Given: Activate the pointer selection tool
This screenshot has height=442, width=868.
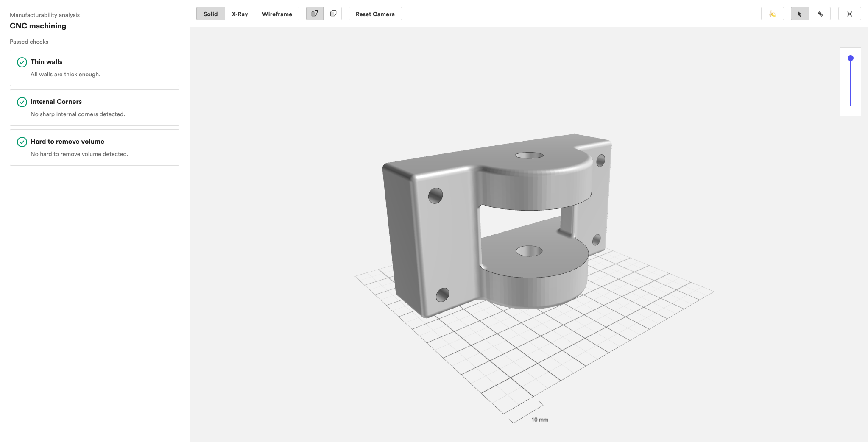Looking at the screenshot, I should pyautogui.click(x=800, y=14).
